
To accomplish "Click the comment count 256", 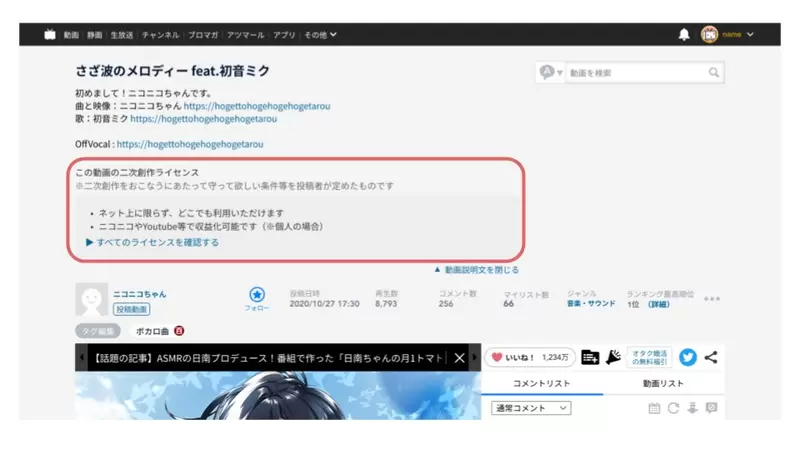I will pos(446,304).
